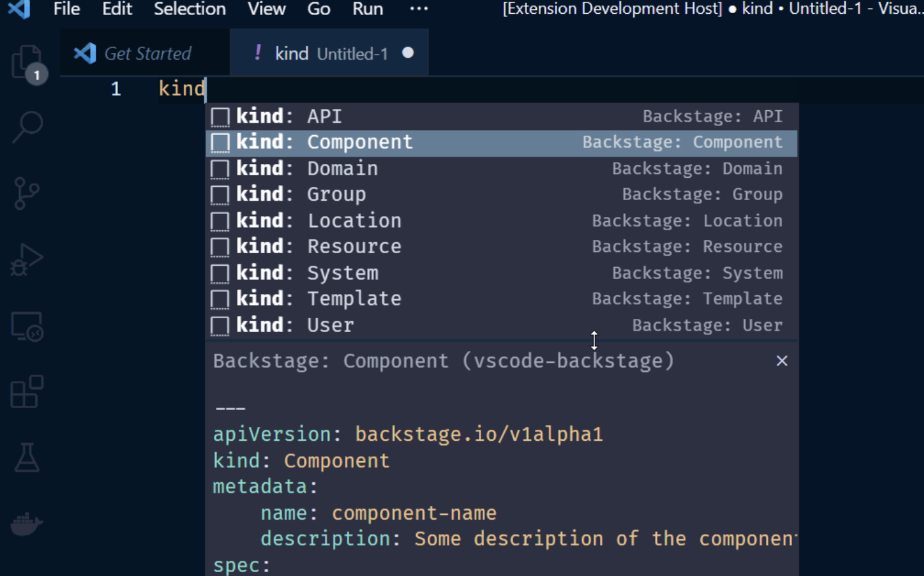Open the Selection menu

click(x=190, y=9)
